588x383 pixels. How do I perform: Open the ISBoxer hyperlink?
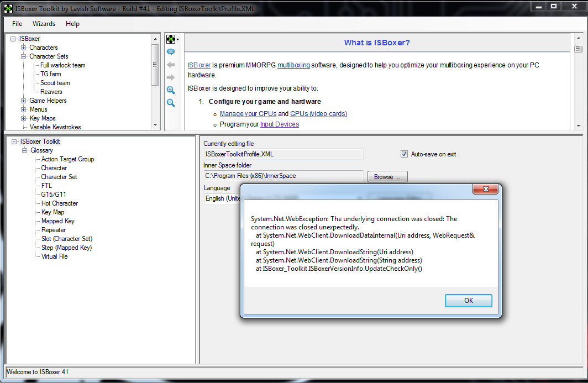coord(199,65)
